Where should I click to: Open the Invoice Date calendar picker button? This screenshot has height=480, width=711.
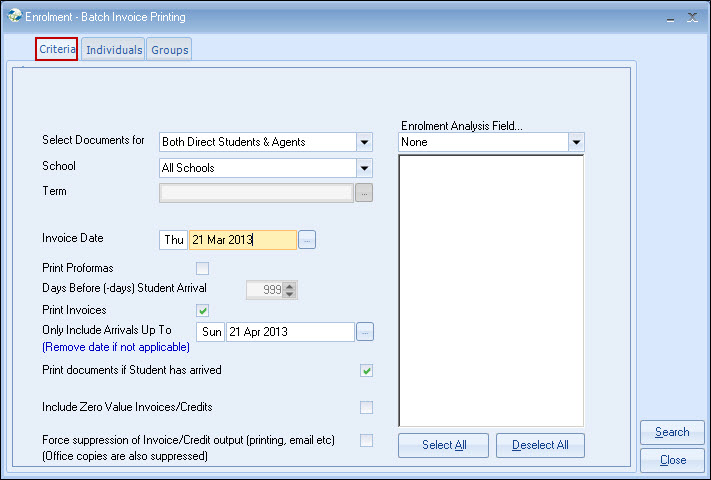(307, 240)
